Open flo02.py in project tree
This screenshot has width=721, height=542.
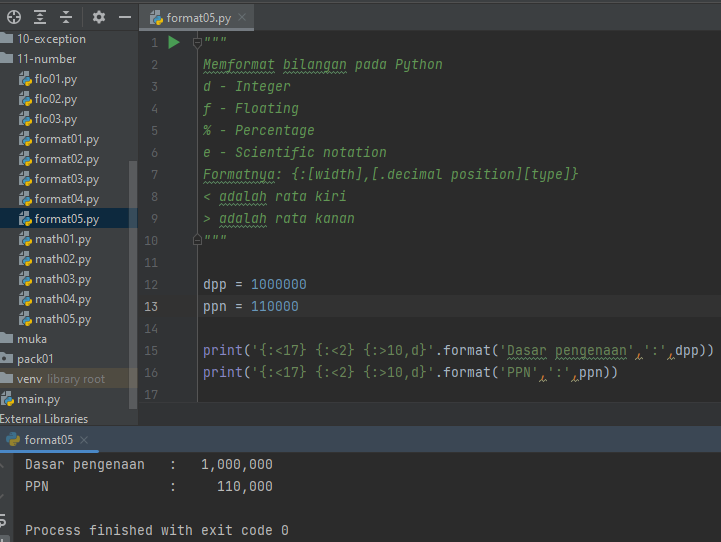(56, 99)
